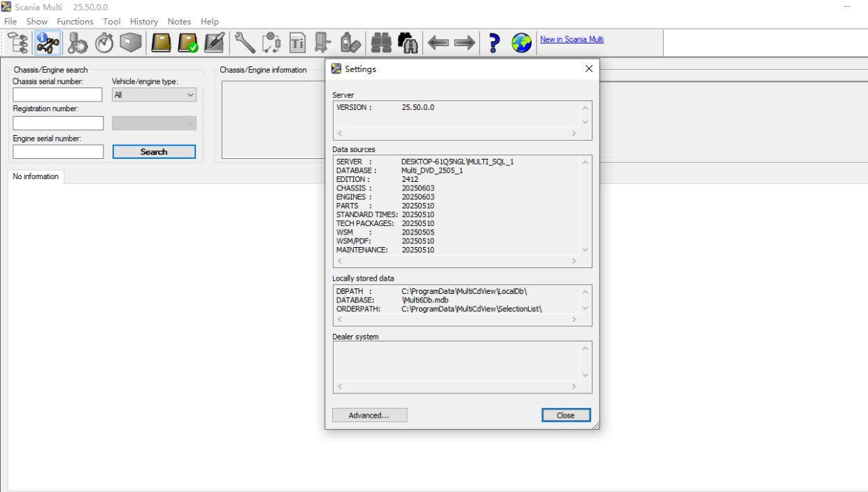Dismiss Settings with the X button
868x492 pixels.
pos(589,69)
